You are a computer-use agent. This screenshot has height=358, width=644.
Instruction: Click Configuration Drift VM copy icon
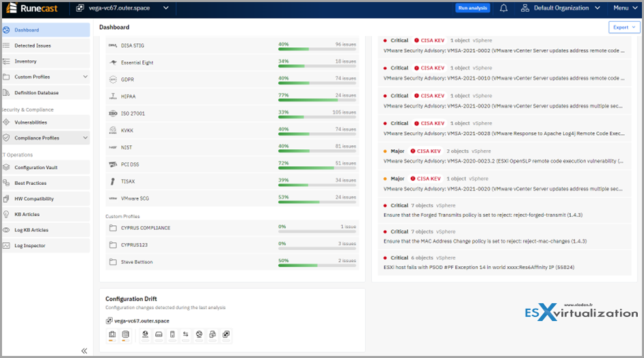(x=213, y=335)
